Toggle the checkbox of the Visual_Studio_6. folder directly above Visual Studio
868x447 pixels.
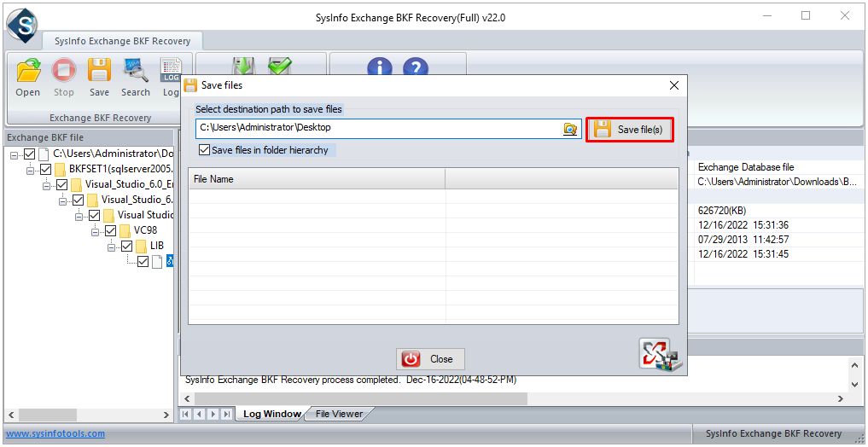pyautogui.click(x=78, y=200)
